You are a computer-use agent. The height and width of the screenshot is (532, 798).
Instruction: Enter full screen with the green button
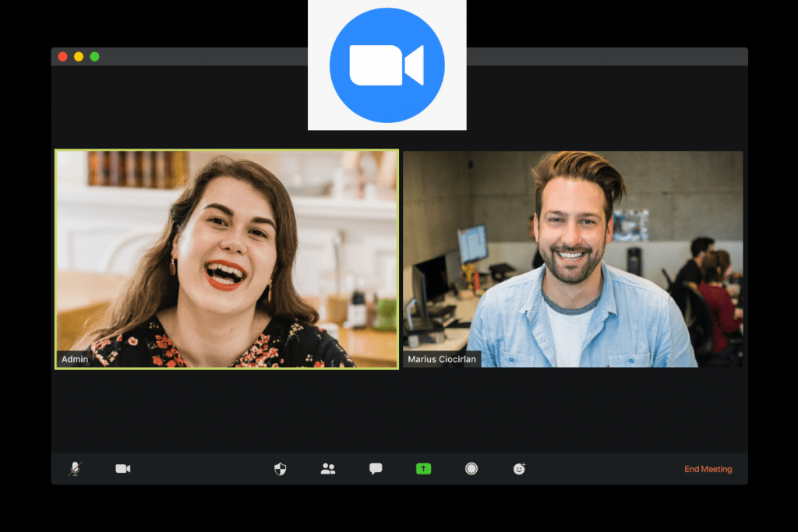(94, 57)
